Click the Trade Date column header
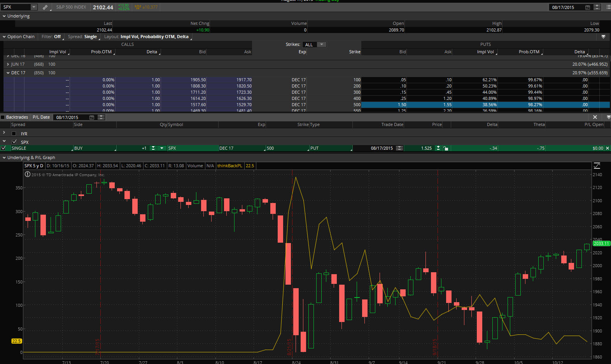Screen dimensions: 611x364 point(392,124)
